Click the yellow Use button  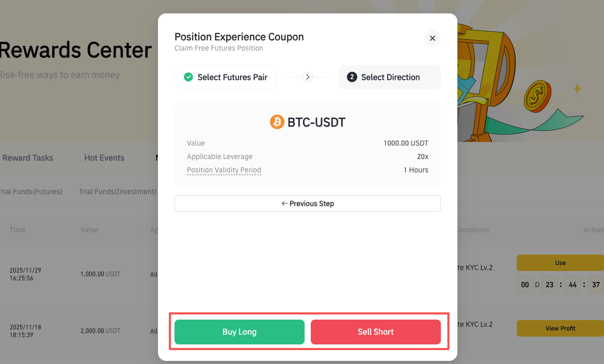pos(560,263)
